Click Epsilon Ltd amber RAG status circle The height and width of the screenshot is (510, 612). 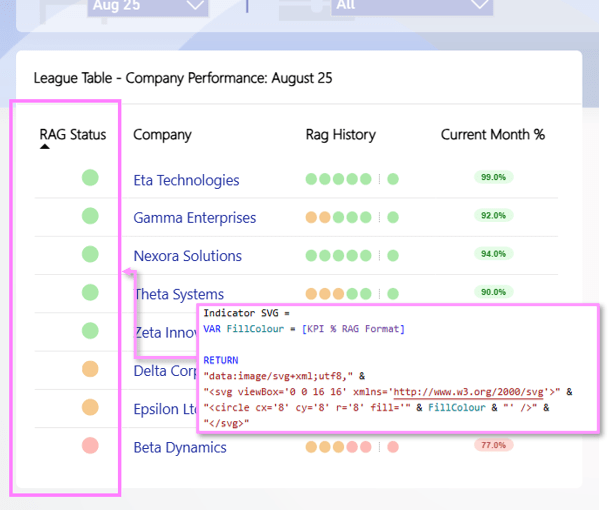point(90,408)
